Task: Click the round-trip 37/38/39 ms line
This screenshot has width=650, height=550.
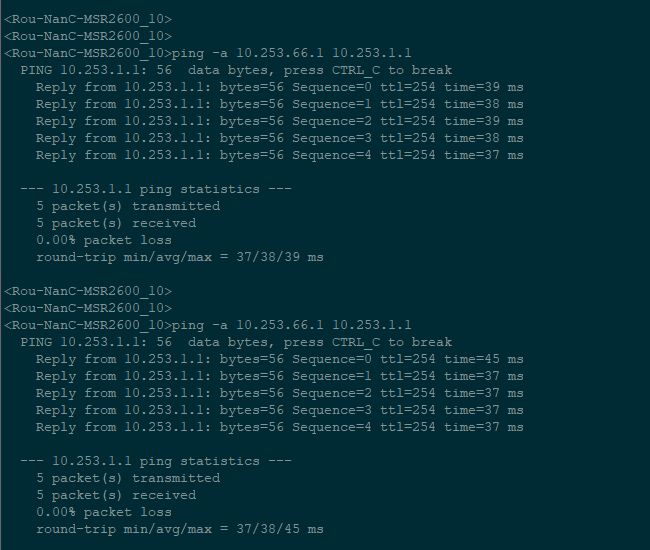Action: pyautogui.click(x=180, y=257)
